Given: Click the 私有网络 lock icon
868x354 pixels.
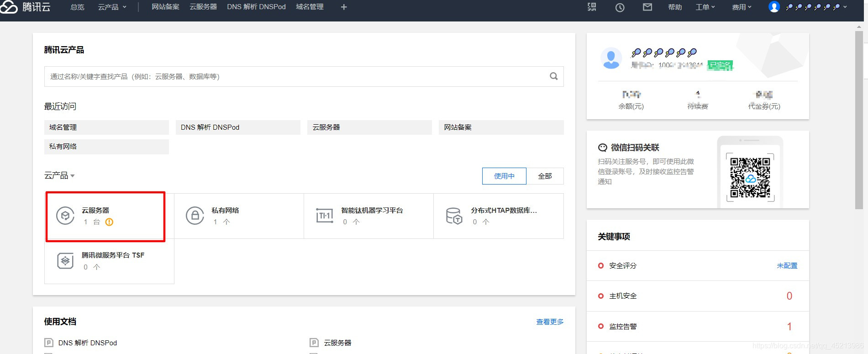Looking at the screenshot, I should click(x=195, y=216).
